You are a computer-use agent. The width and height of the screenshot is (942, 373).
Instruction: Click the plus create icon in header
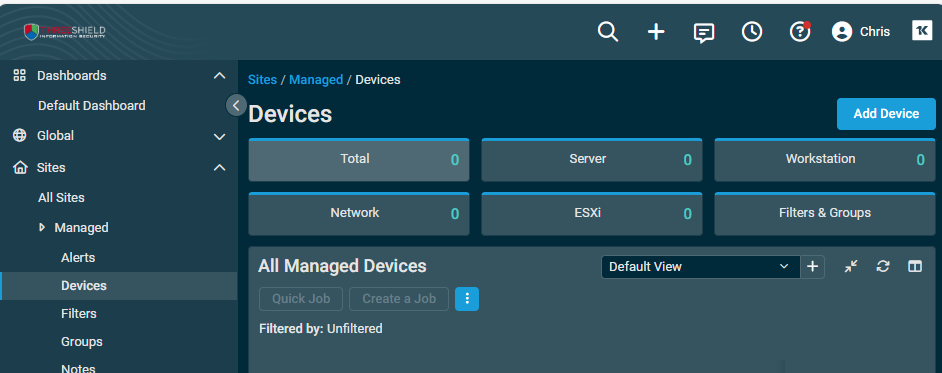coord(656,32)
